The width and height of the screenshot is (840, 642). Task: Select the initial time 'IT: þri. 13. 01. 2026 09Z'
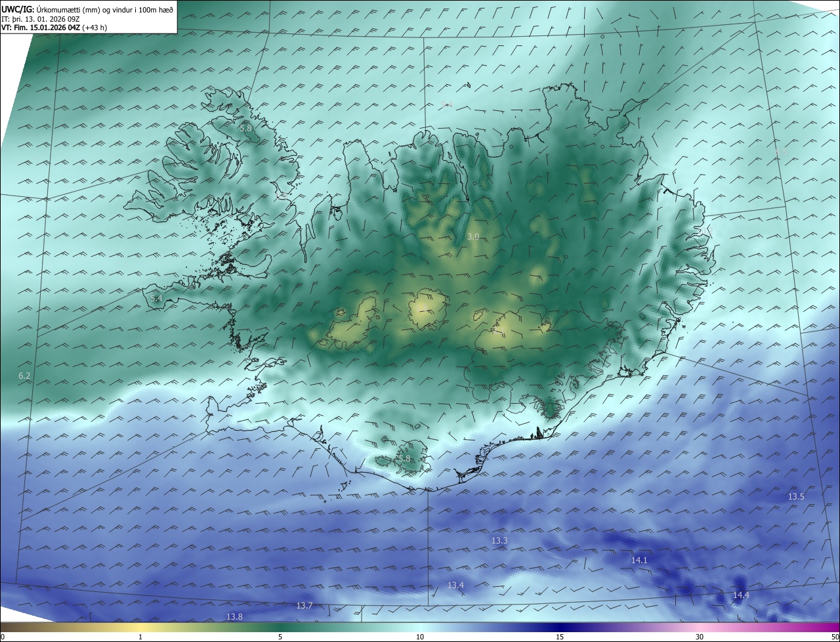41,19
